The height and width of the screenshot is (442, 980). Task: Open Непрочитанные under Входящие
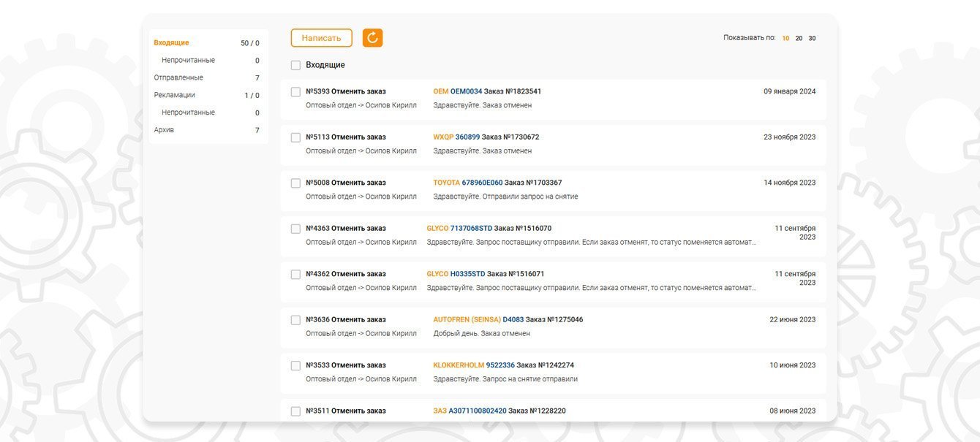tap(188, 61)
